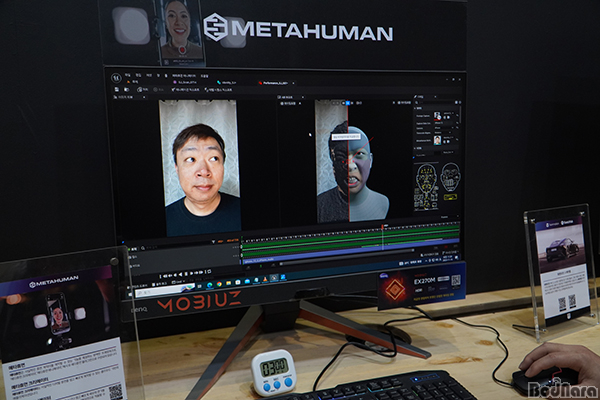Close the Performance tab
The height and width of the screenshot is (400, 600).
click(293, 83)
